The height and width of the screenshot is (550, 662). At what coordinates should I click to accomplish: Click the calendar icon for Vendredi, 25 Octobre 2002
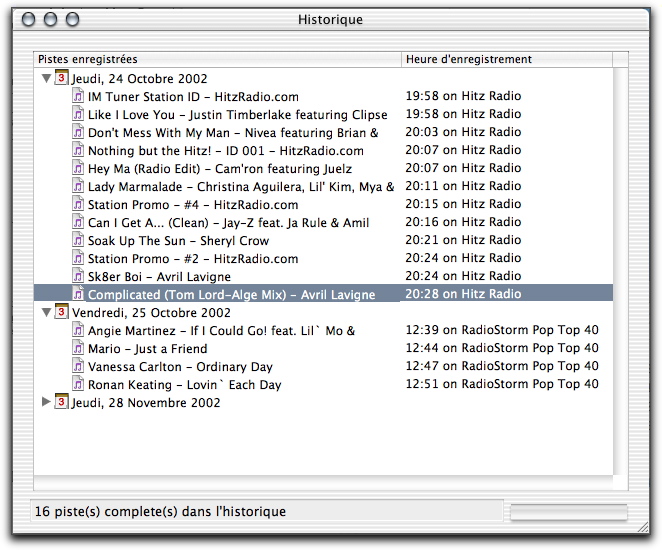[x=61, y=312]
